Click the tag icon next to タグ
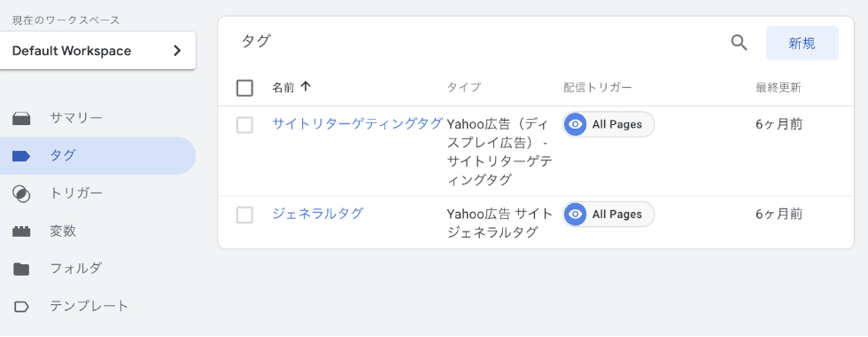The image size is (868, 337). click(21, 156)
